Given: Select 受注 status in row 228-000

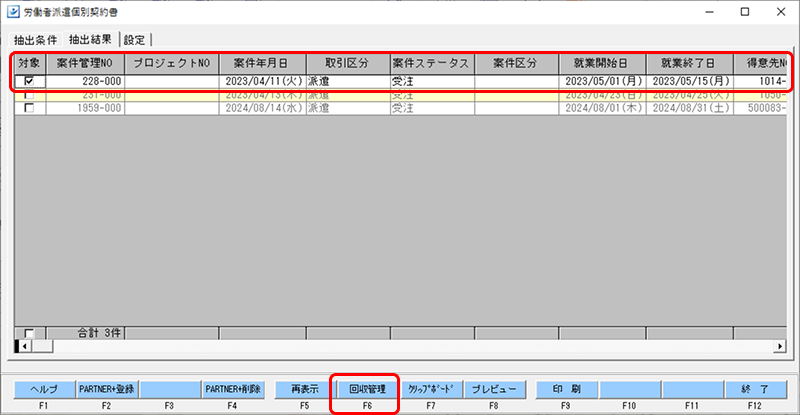Looking at the screenshot, I should pyautogui.click(x=432, y=81).
